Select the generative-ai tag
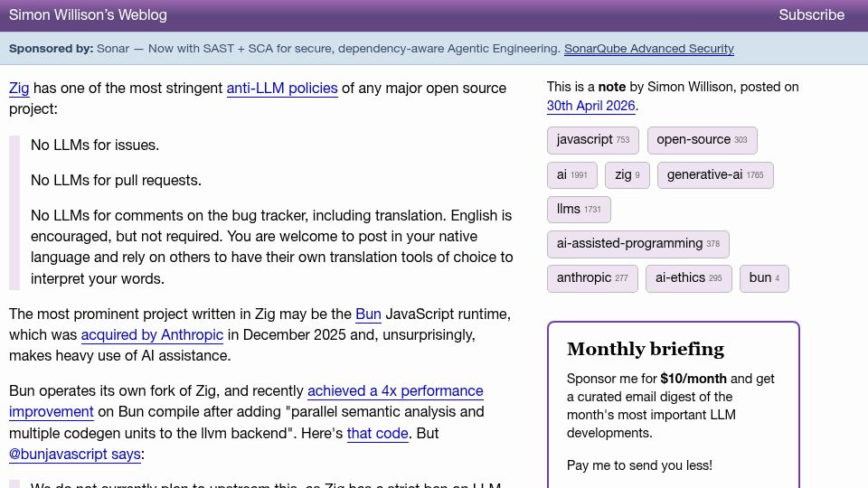The width and height of the screenshot is (868, 488). (x=715, y=174)
